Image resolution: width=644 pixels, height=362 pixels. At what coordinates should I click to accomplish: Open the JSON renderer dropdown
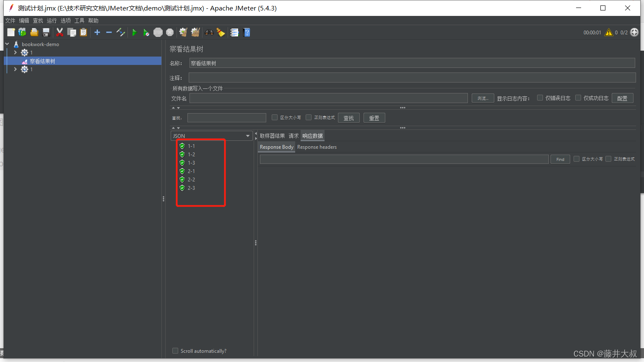pyautogui.click(x=211, y=136)
